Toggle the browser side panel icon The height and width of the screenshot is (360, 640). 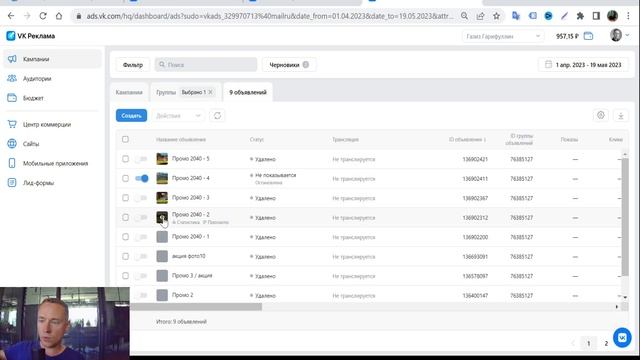click(596, 16)
